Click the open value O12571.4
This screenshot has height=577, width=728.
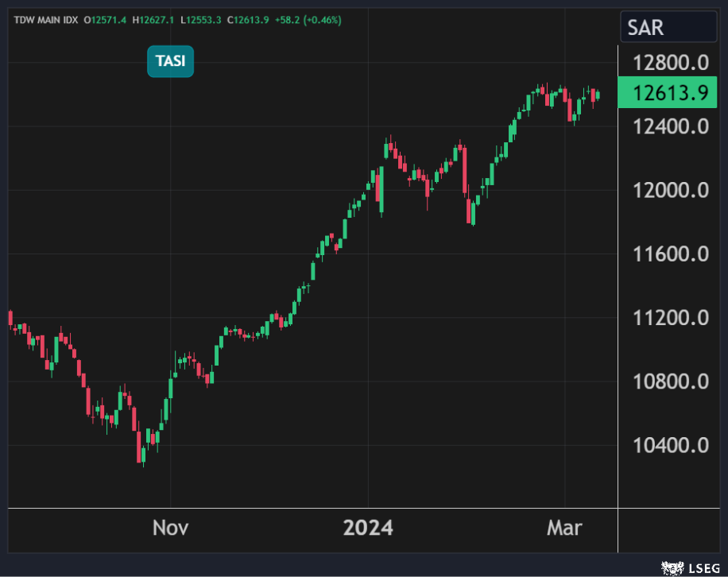pyautogui.click(x=107, y=20)
